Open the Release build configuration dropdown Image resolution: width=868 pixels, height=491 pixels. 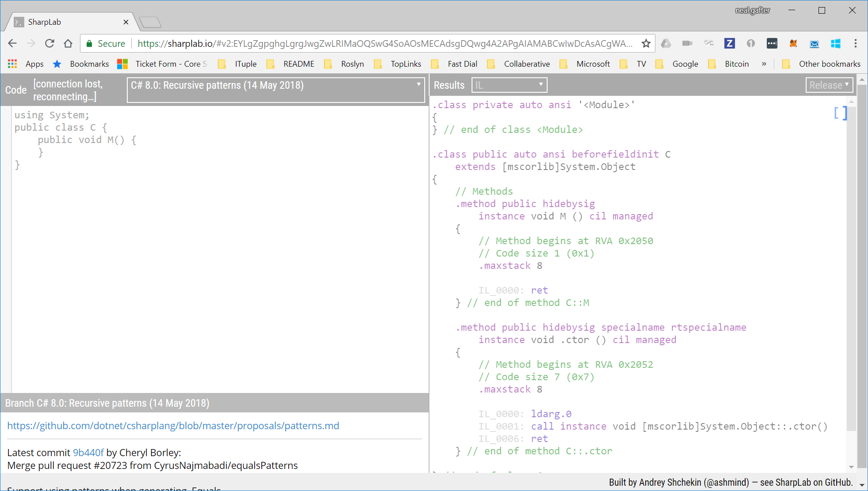829,85
